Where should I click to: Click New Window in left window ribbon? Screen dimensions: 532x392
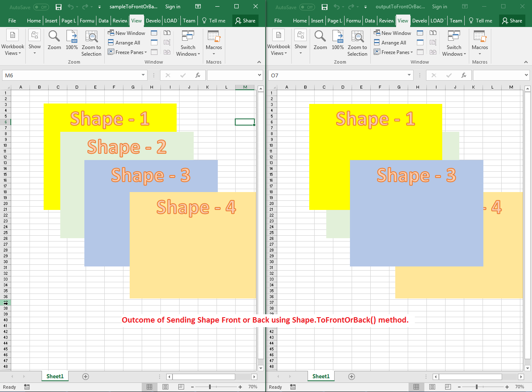pos(127,33)
